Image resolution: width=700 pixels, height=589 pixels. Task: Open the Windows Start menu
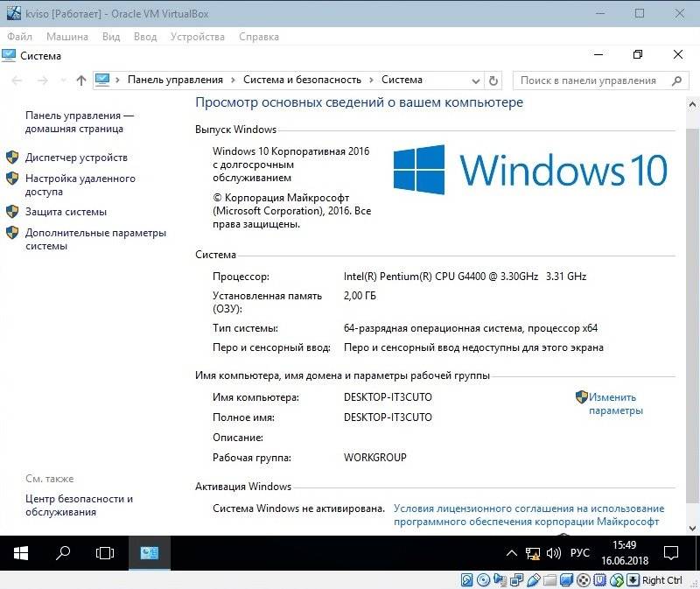tap(20, 553)
